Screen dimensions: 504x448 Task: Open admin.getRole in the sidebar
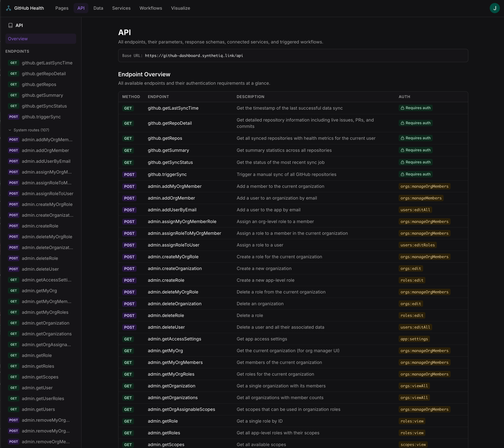(x=41, y=356)
